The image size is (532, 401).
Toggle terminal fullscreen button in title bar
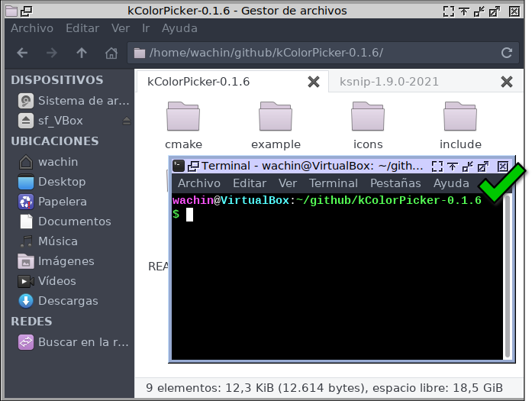pyautogui.click(x=437, y=166)
